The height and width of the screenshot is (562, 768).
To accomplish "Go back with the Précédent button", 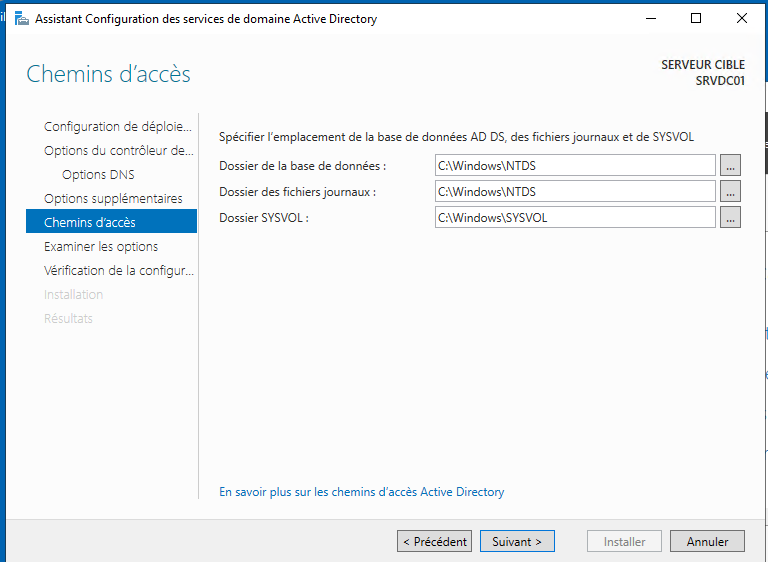I will click(434, 541).
